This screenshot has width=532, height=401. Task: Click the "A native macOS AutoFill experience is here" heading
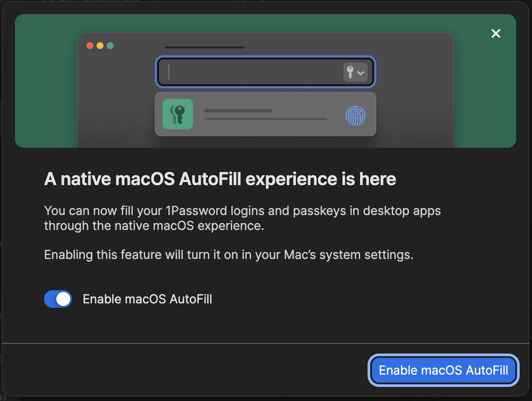[220, 179]
